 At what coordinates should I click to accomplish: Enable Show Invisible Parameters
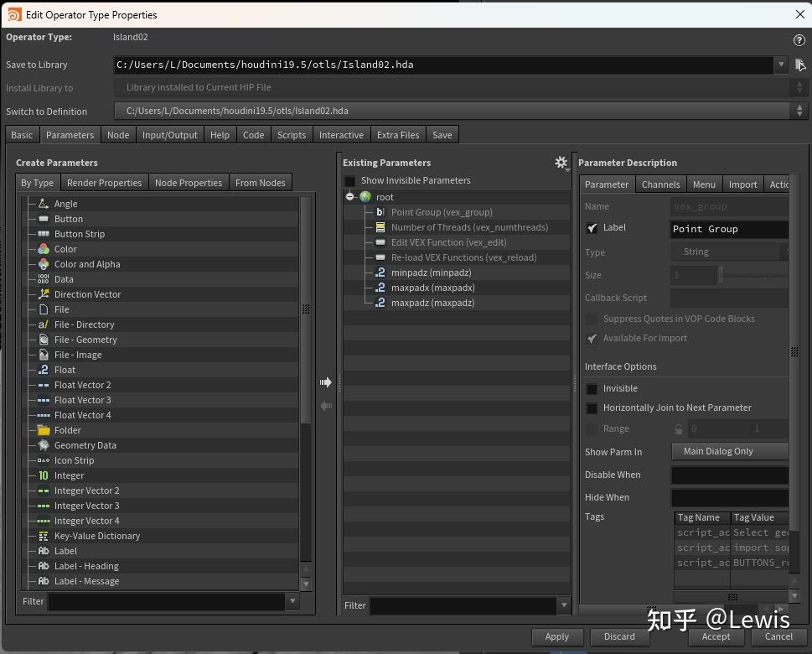pos(349,180)
